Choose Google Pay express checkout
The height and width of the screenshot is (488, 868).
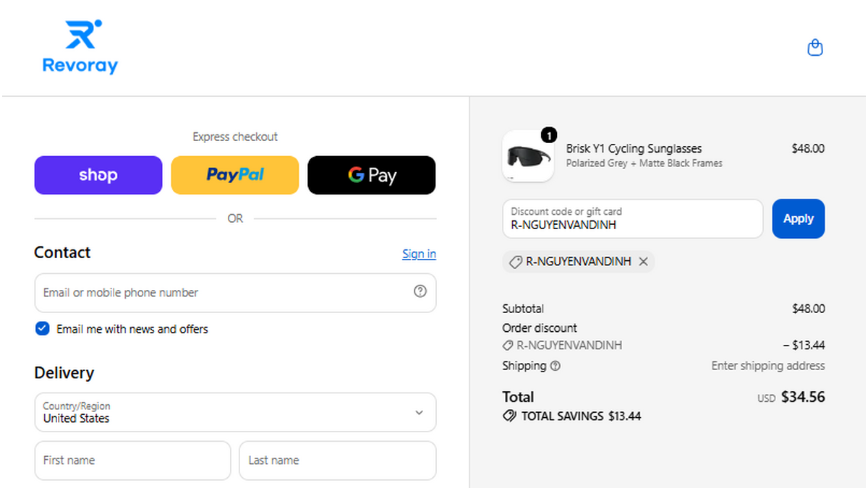[x=372, y=175]
